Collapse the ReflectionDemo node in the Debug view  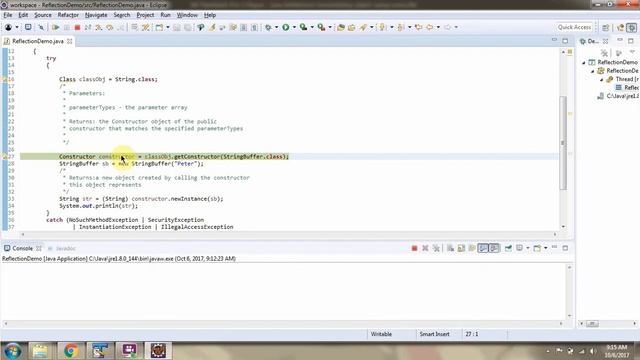(584, 62)
